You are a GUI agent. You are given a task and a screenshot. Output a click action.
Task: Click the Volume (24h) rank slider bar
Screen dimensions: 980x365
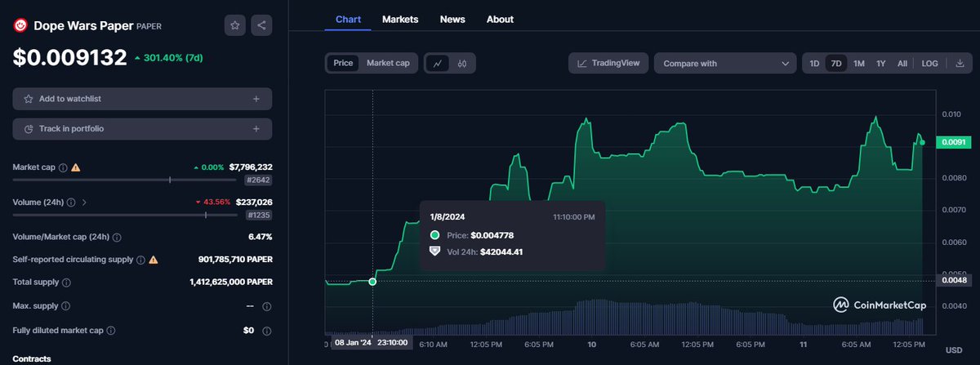[x=125, y=215]
